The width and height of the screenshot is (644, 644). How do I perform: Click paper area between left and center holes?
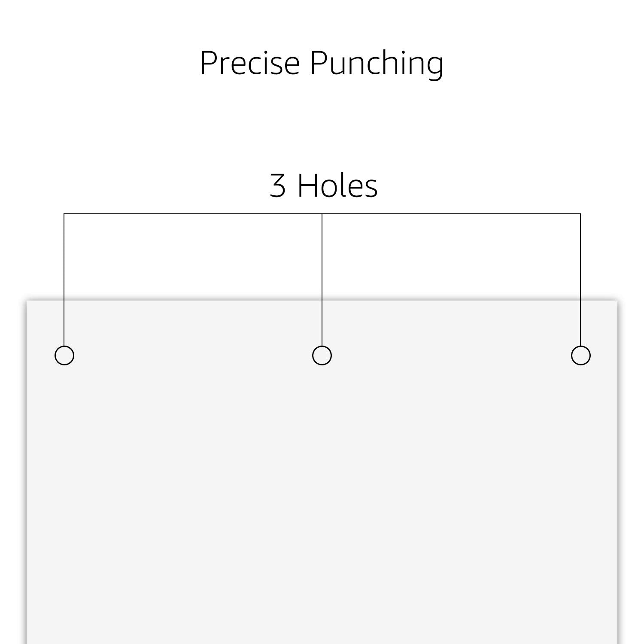coord(193,355)
